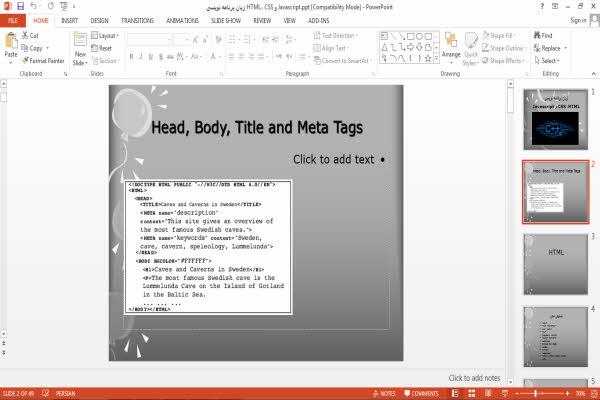Click the Save icon in quick access toolbar
Viewport: 600px width, 400px height.
point(20,6)
